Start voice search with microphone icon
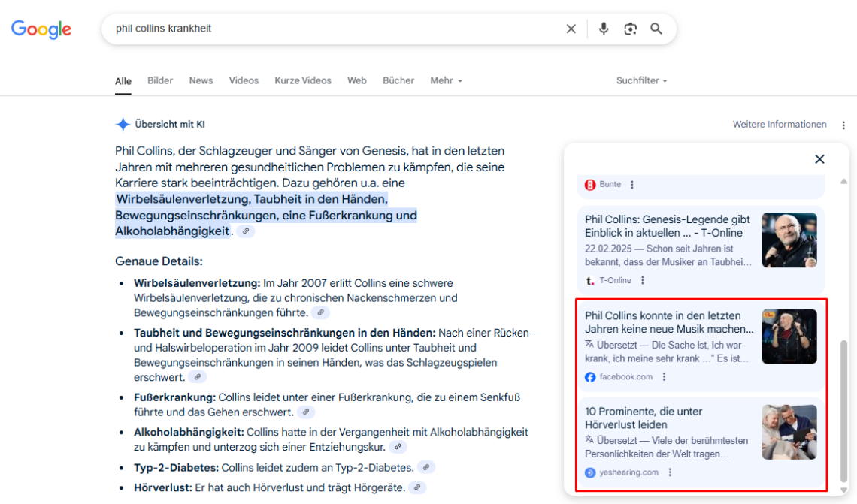Viewport: 857px width, 504px height. [604, 29]
